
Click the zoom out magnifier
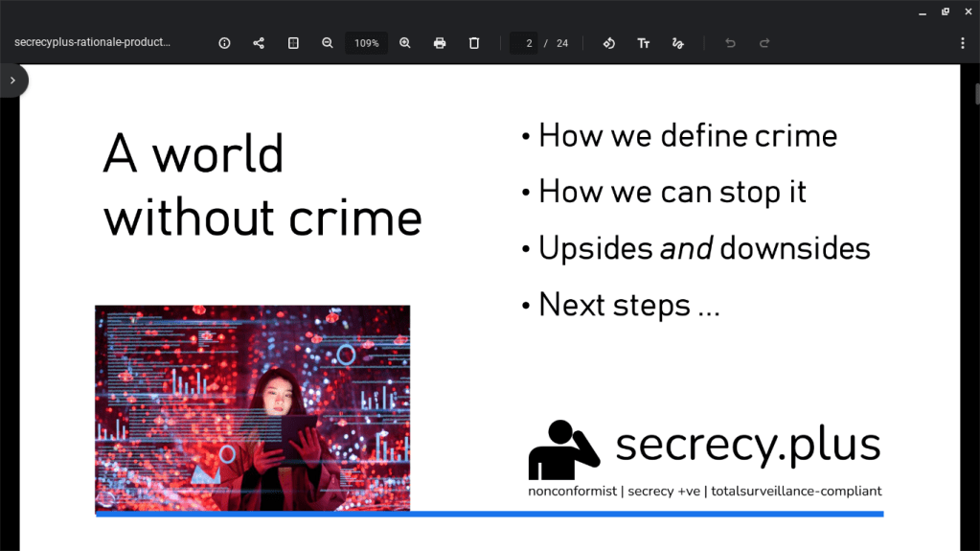pos(328,43)
